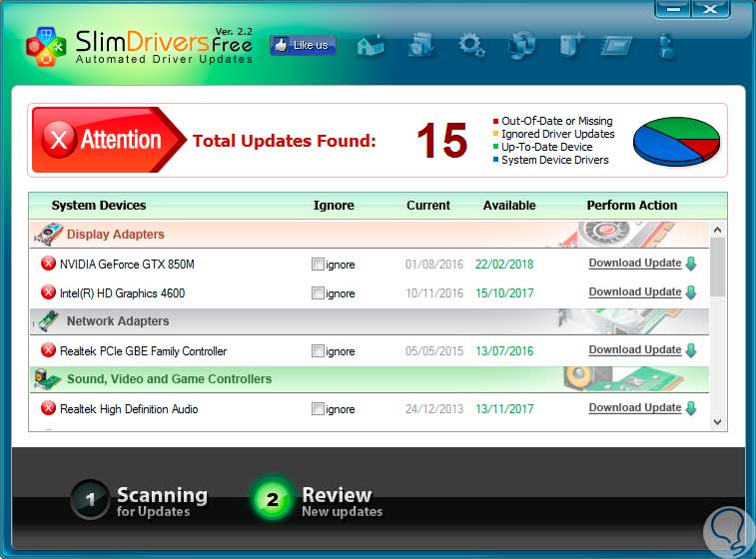This screenshot has height=559, width=756.
Task: Click the red X Attention icon
Action: (x=59, y=140)
